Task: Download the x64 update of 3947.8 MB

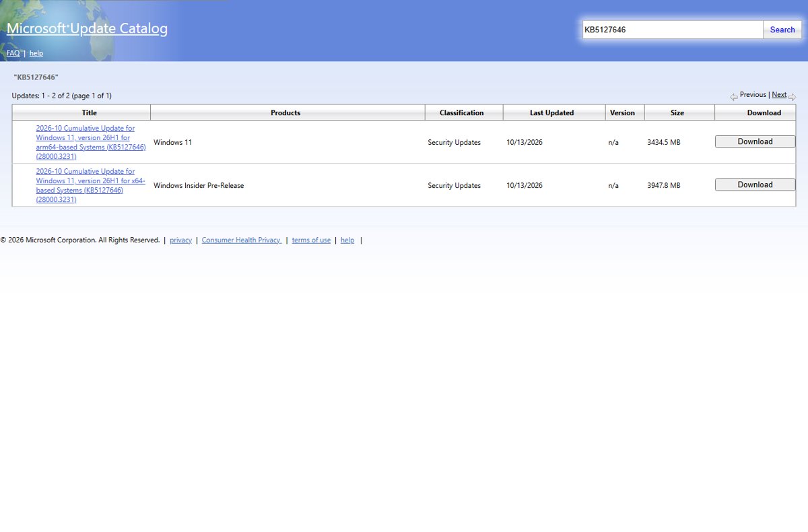Action: (755, 185)
